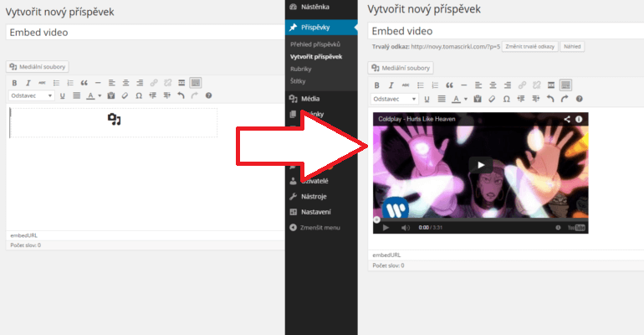Decrease indent in the right editor

click(x=521, y=99)
